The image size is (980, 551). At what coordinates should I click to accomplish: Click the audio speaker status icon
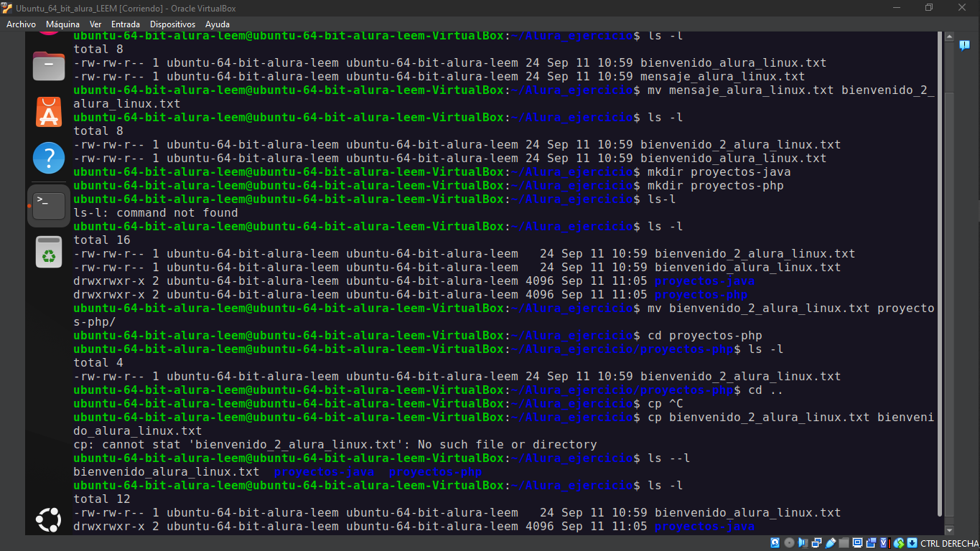(x=803, y=543)
